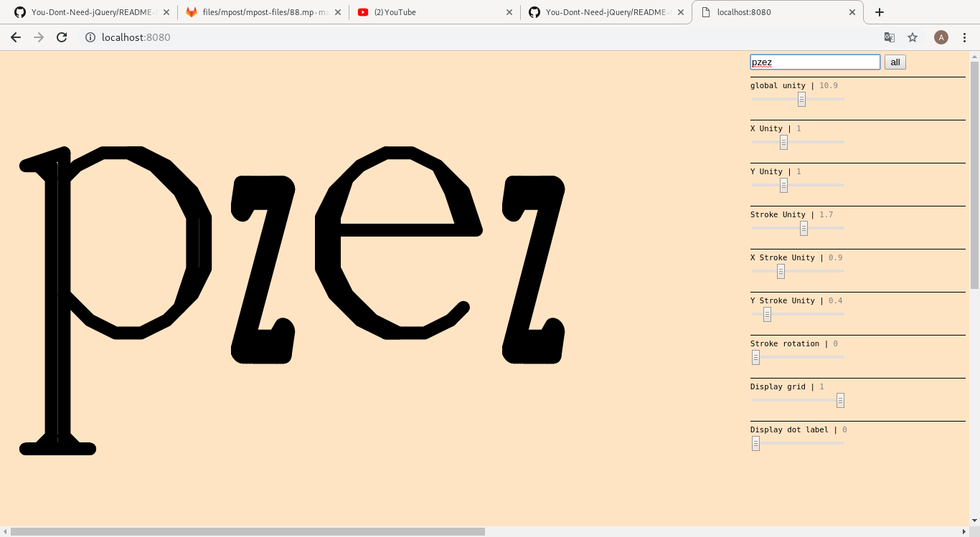
Task: Click the Stroke Unity slider handle
Action: coord(804,229)
